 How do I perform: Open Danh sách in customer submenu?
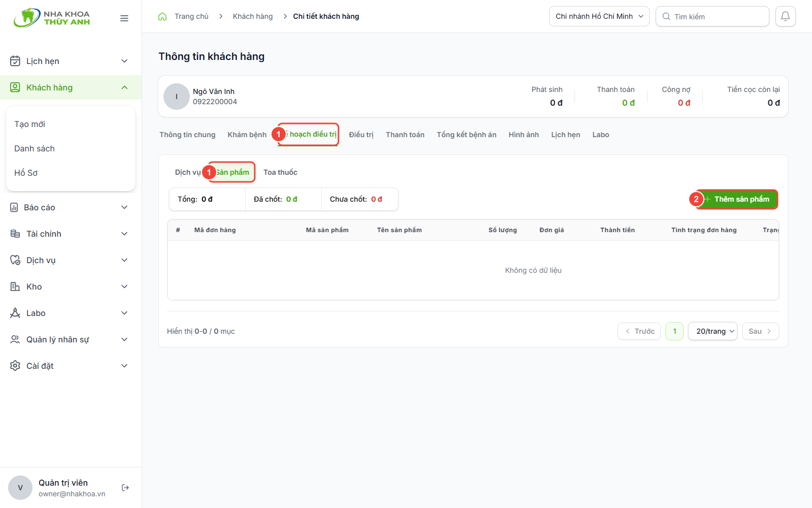[x=35, y=148]
